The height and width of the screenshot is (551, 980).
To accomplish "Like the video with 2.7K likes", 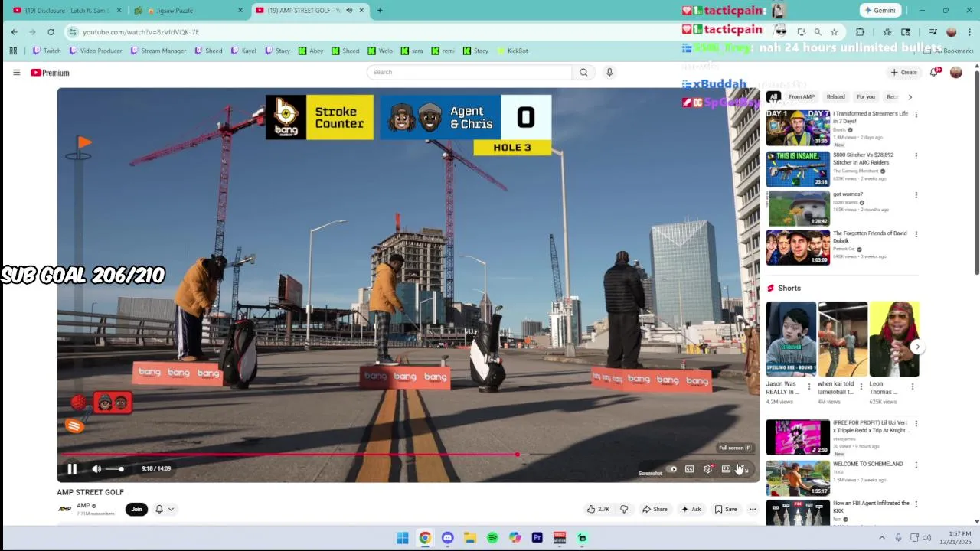I will point(599,509).
